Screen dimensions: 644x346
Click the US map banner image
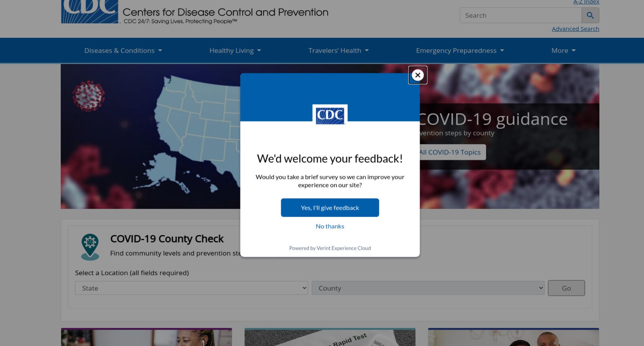click(x=150, y=136)
